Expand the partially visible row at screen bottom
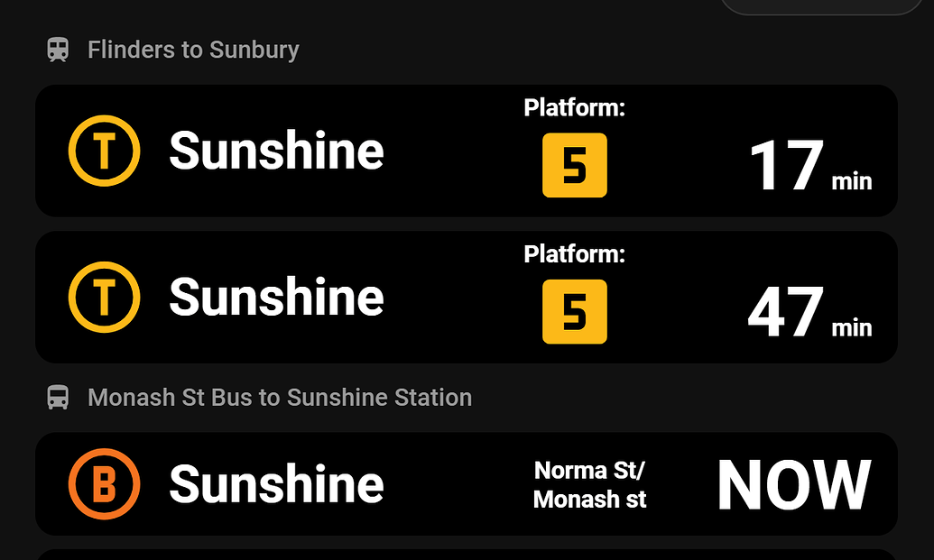Image resolution: width=934 pixels, height=560 pixels. 467,553
